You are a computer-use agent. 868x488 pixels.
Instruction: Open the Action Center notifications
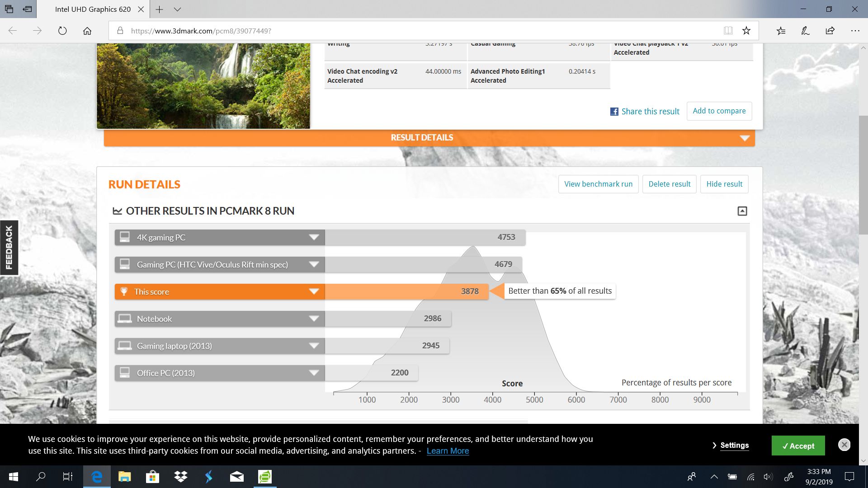click(849, 477)
